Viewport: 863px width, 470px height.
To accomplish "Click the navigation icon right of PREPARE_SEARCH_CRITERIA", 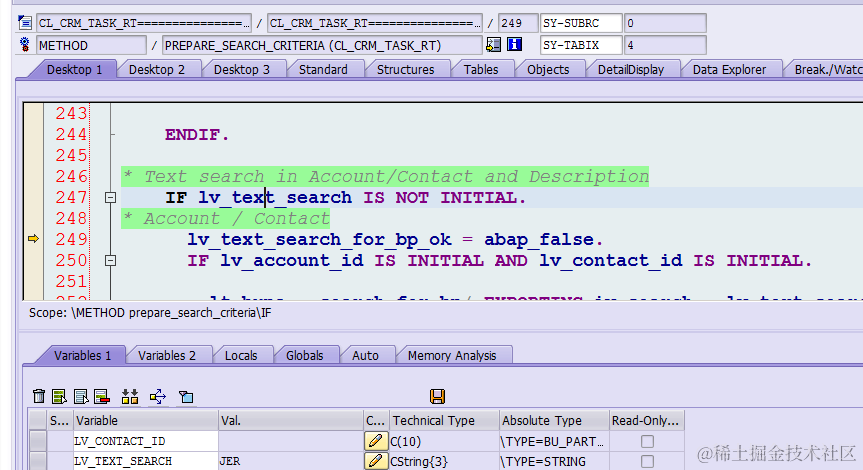I will tap(493, 45).
